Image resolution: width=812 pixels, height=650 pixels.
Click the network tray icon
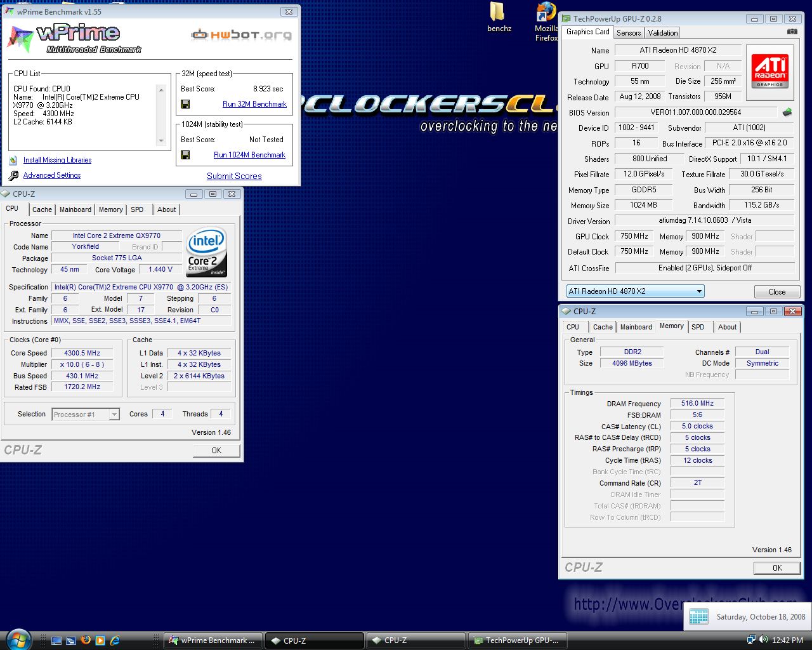(751, 640)
